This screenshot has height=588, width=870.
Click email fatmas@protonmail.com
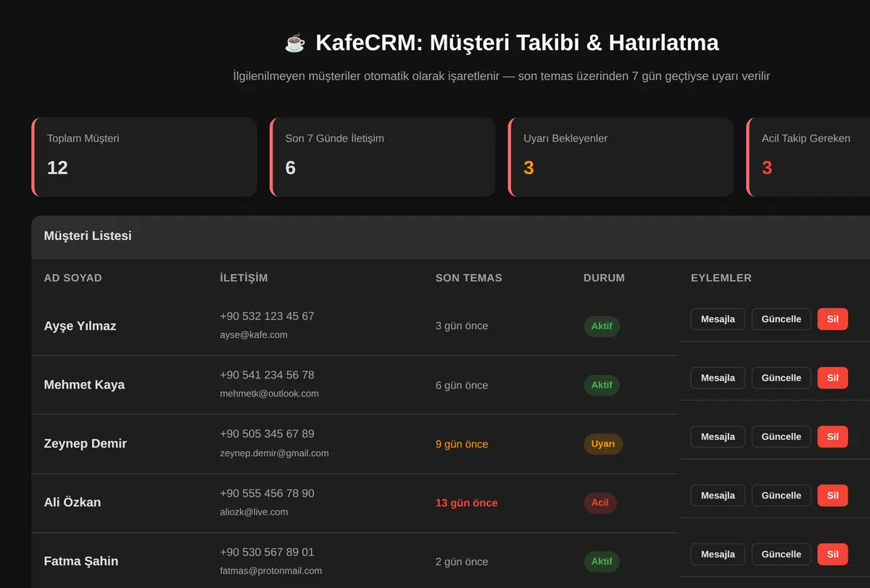(x=271, y=571)
